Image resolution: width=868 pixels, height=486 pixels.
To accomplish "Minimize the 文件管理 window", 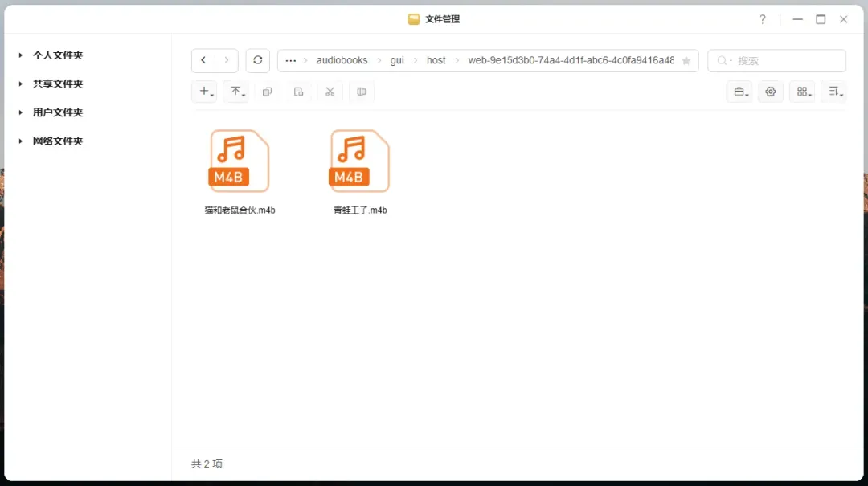I will coord(798,19).
